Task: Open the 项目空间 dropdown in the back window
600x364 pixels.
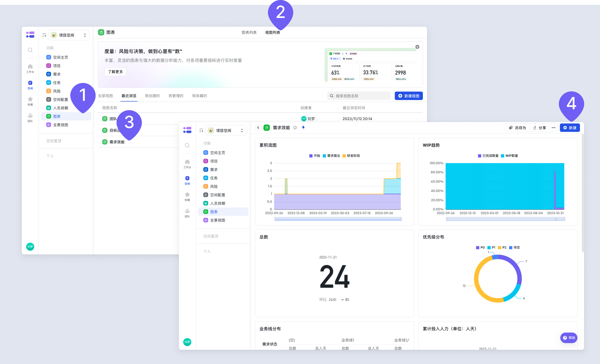Action: pyautogui.click(x=69, y=35)
